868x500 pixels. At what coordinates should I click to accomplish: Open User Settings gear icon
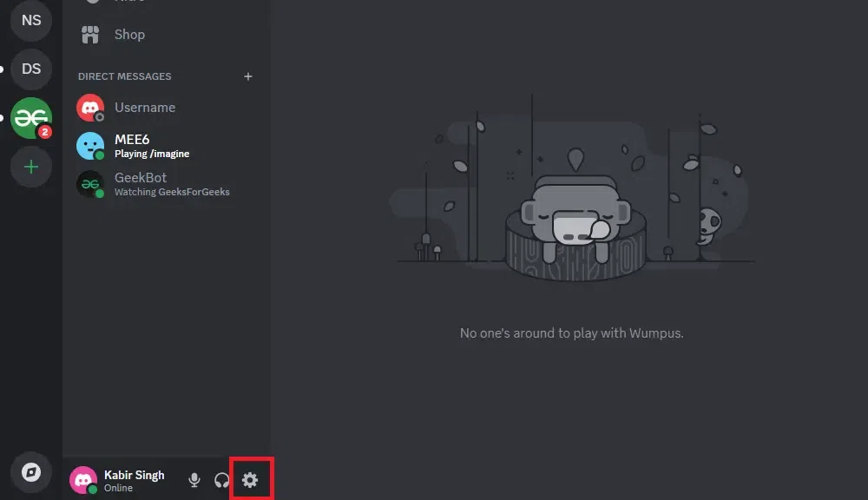[250, 480]
